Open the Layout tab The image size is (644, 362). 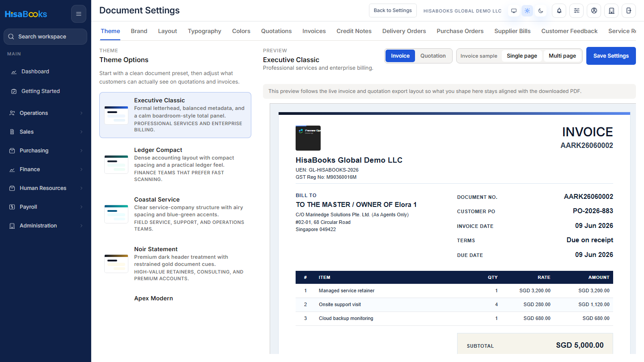point(168,31)
